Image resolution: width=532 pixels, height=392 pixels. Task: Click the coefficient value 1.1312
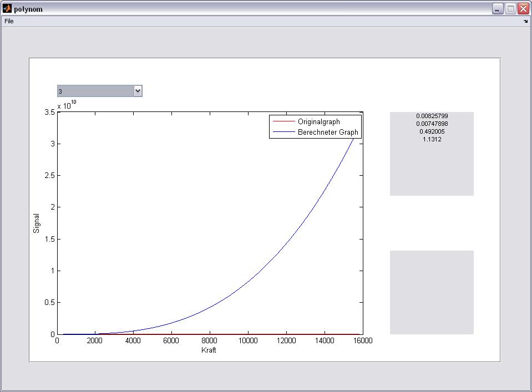click(432, 139)
